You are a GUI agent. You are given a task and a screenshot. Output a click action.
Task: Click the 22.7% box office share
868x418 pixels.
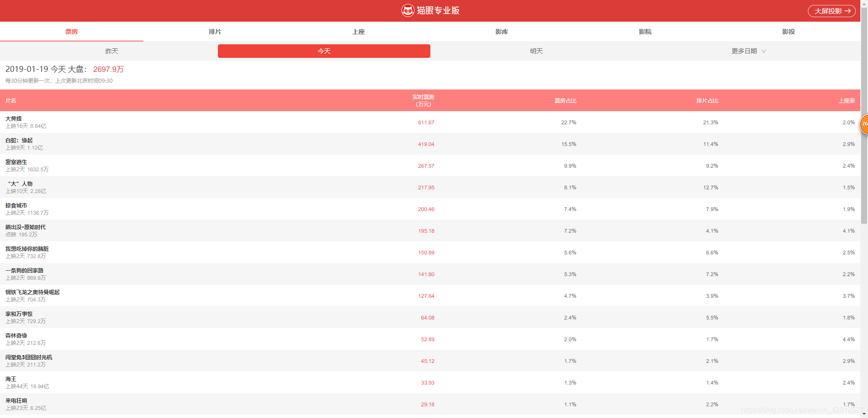point(569,122)
